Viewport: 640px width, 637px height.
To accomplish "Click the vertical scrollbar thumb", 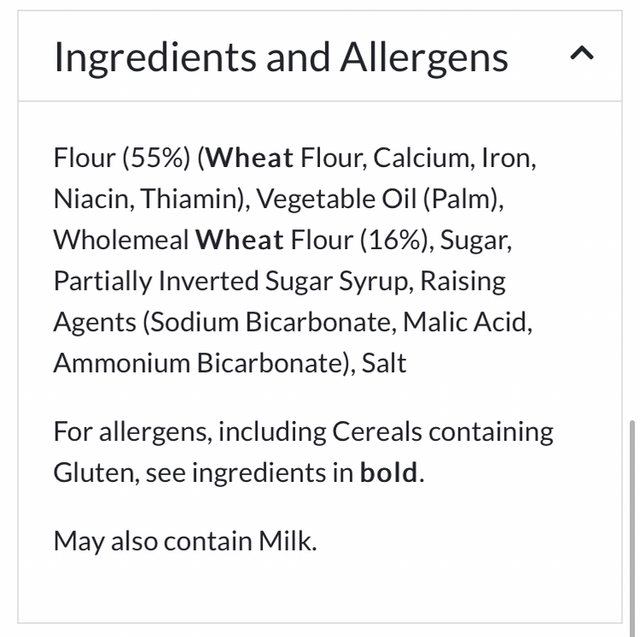I will pos(631,518).
